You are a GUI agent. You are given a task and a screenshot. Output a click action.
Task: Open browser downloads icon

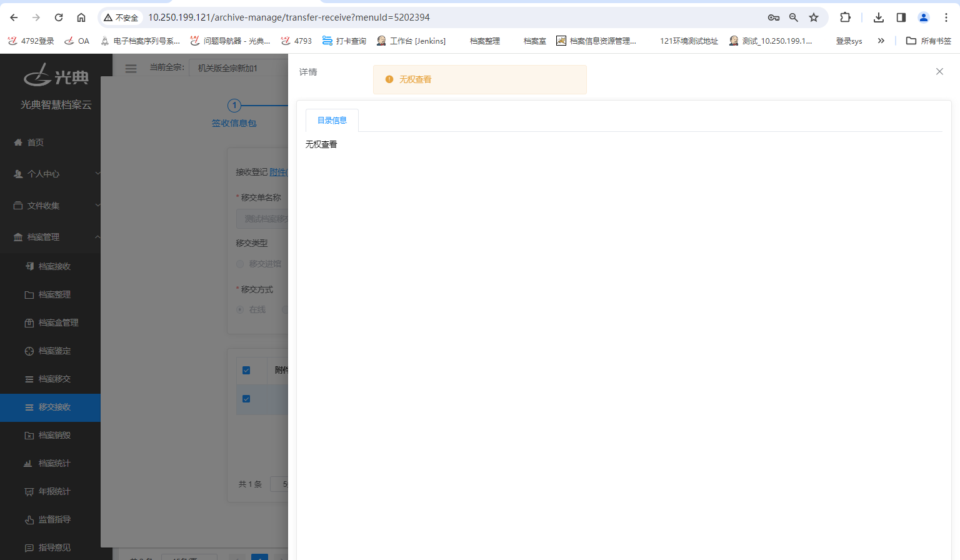[x=879, y=17]
